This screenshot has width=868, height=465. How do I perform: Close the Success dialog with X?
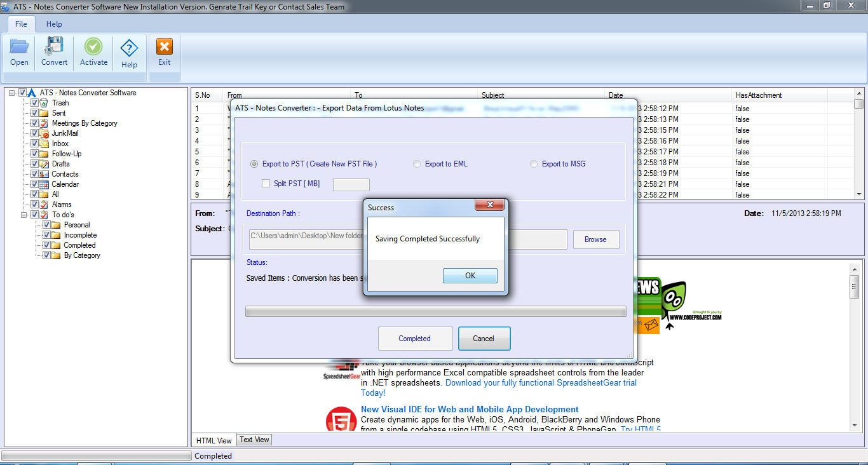(489, 205)
